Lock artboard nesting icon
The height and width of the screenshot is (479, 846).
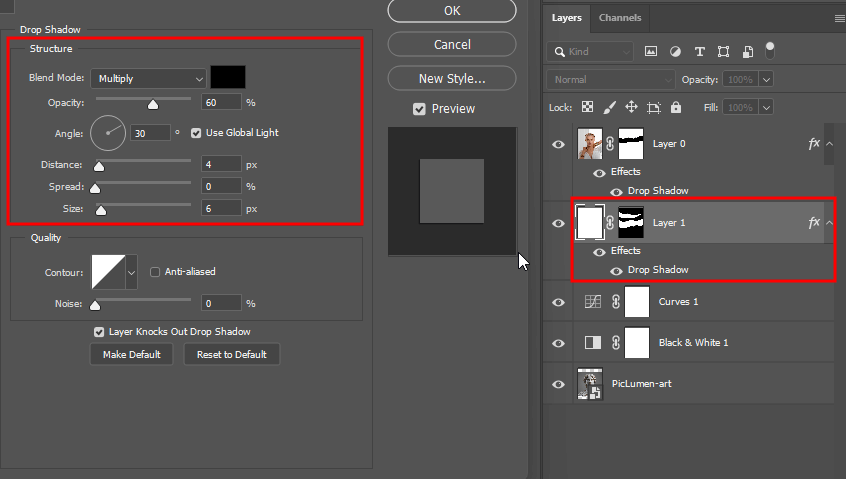(x=653, y=107)
